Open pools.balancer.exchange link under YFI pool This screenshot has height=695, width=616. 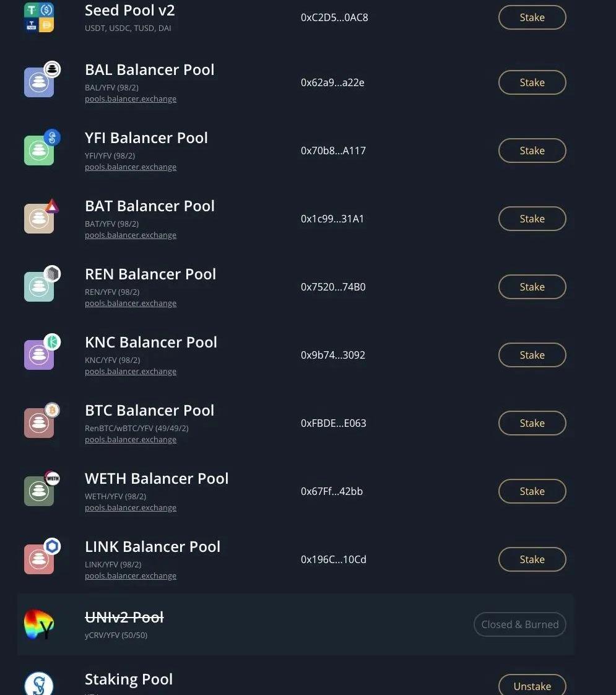coord(131,167)
